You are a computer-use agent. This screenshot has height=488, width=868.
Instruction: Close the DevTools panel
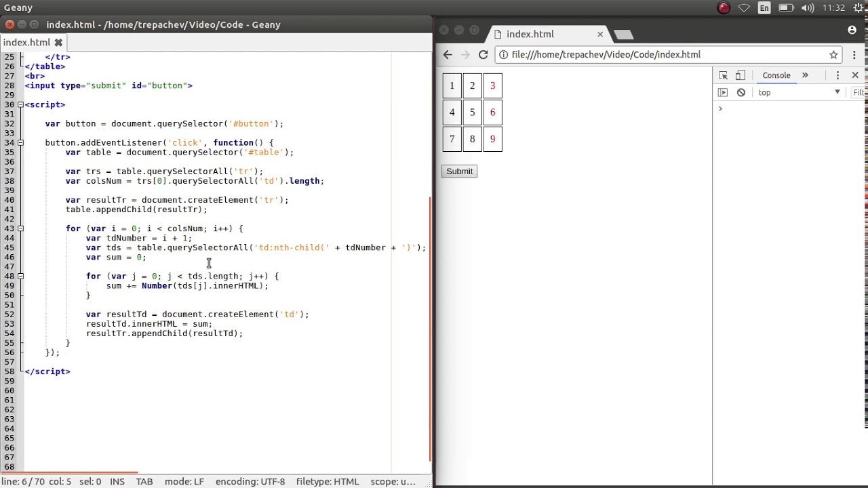click(x=854, y=75)
